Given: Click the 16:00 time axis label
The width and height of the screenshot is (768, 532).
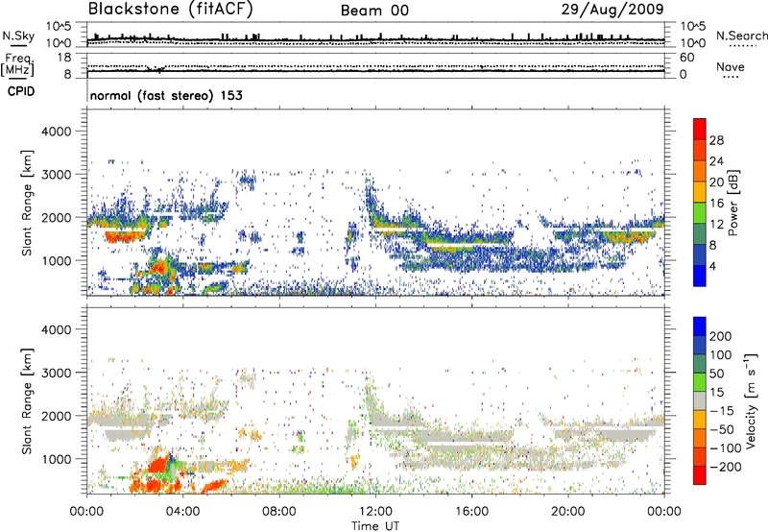Looking at the screenshot, I should click(x=471, y=512).
